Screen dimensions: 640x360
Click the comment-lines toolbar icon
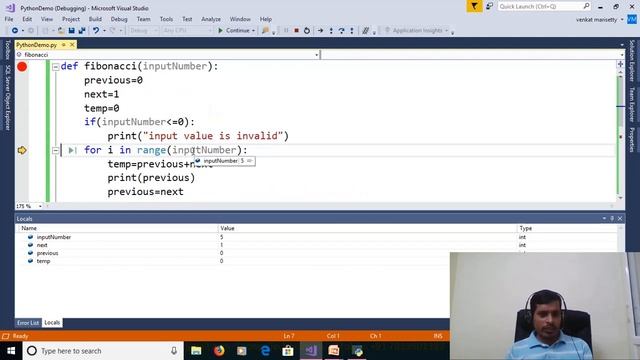[x=366, y=31]
